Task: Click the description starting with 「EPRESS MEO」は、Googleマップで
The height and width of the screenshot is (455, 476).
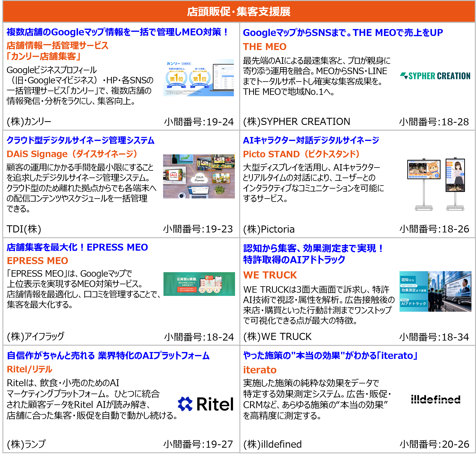Action: tap(83, 289)
